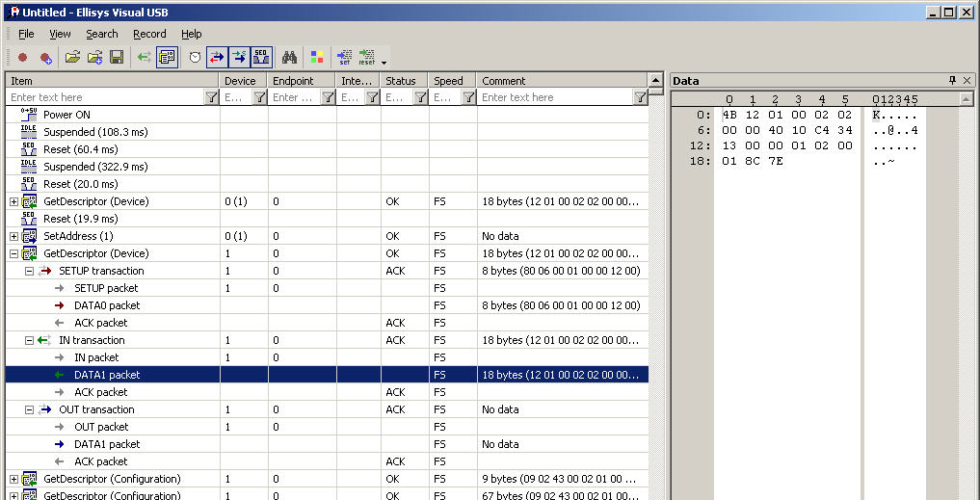Viewport: 980px width, 500px height.
Task: Select the Suspended (108.3 ms) idle icon
Action: point(29,132)
